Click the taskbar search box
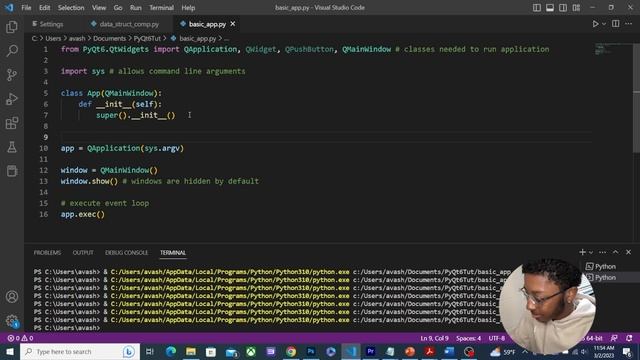The image size is (640, 360). coord(80,351)
